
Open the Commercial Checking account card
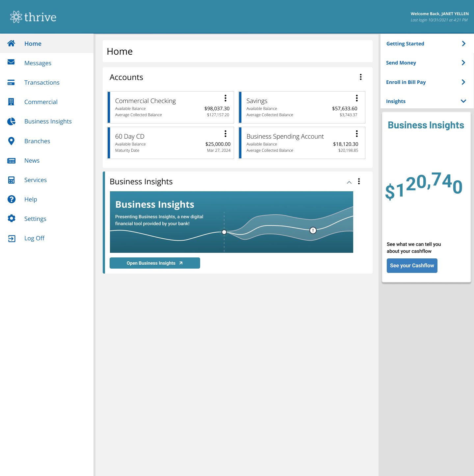(x=171, y=107)
